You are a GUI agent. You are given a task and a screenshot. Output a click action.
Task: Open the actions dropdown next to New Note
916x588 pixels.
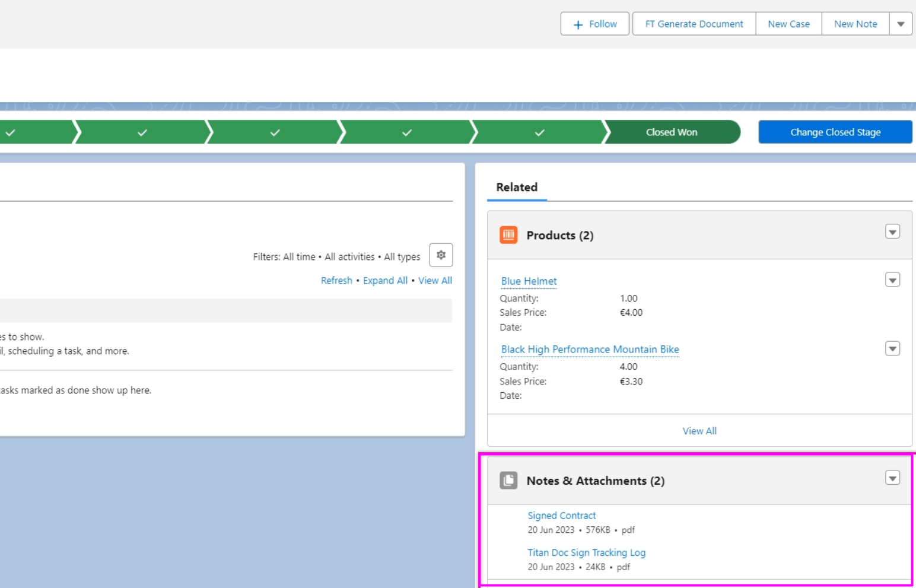point(900,24)
